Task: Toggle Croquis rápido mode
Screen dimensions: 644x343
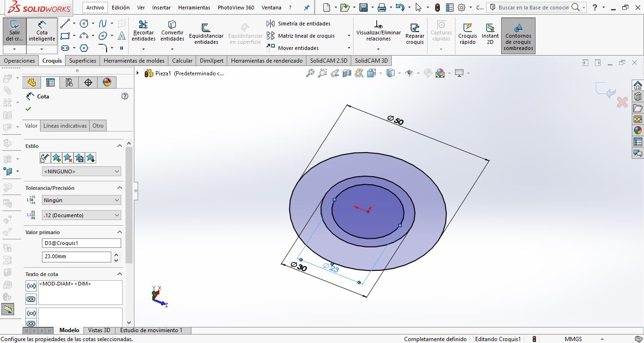Action: coord(468,33)
